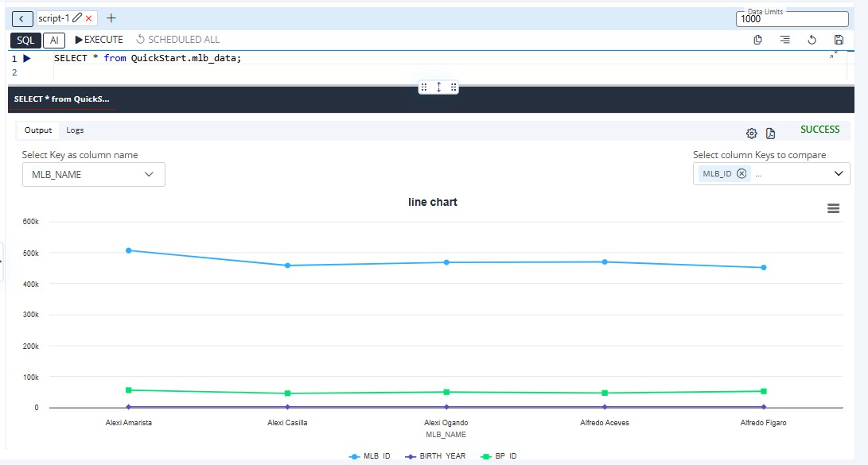This screenshot has height=465, width=868.
Task: Save the script with the disk icon
Action: [x=839, y=40]
